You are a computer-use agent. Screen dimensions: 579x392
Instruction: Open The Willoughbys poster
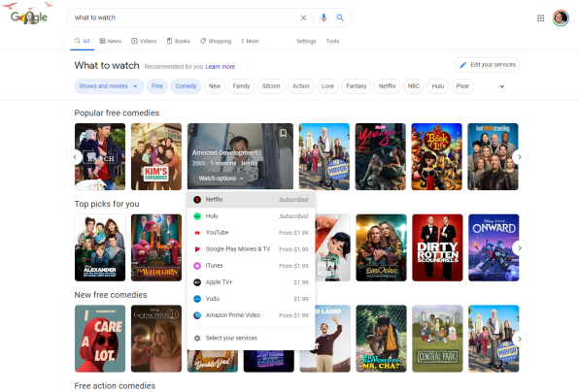[156, 247]
